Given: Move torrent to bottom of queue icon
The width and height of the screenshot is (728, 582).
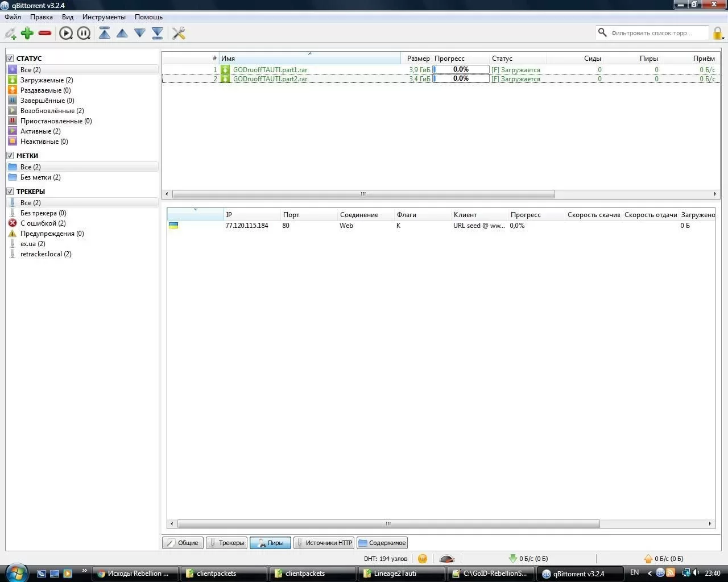Looking at the screenshot, I should tap(158, 33).
